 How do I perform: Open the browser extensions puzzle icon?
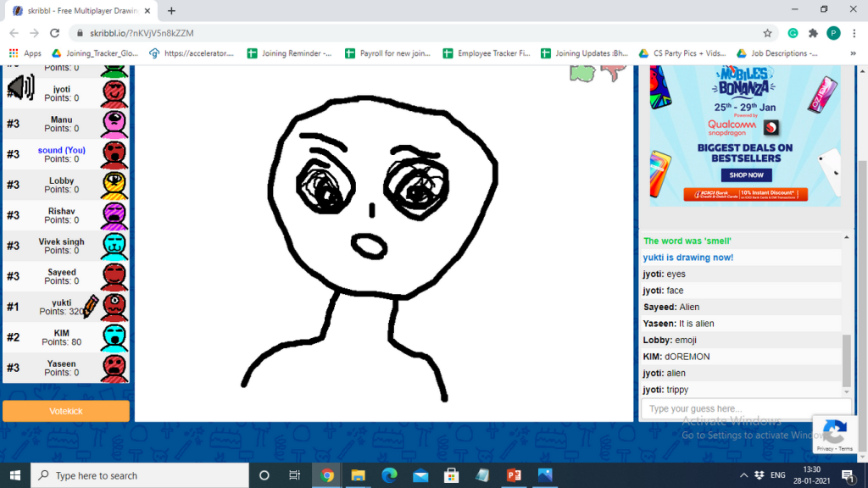[x=813, y=32]
